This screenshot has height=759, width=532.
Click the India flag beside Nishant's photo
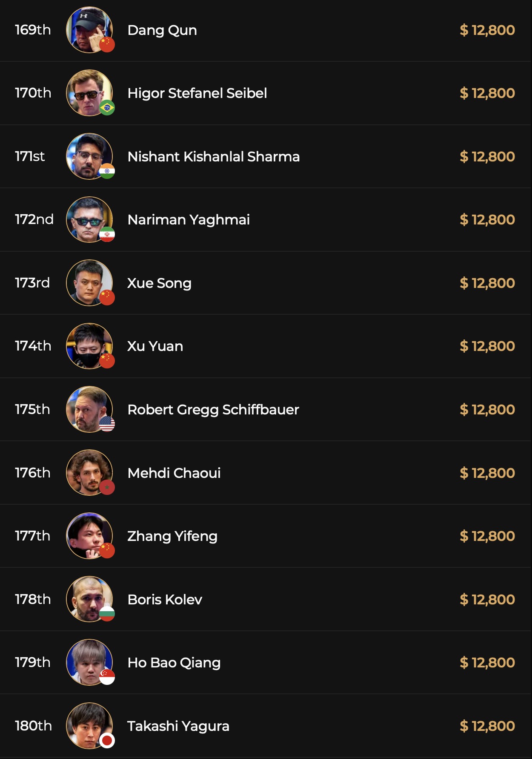pos(107,171)
